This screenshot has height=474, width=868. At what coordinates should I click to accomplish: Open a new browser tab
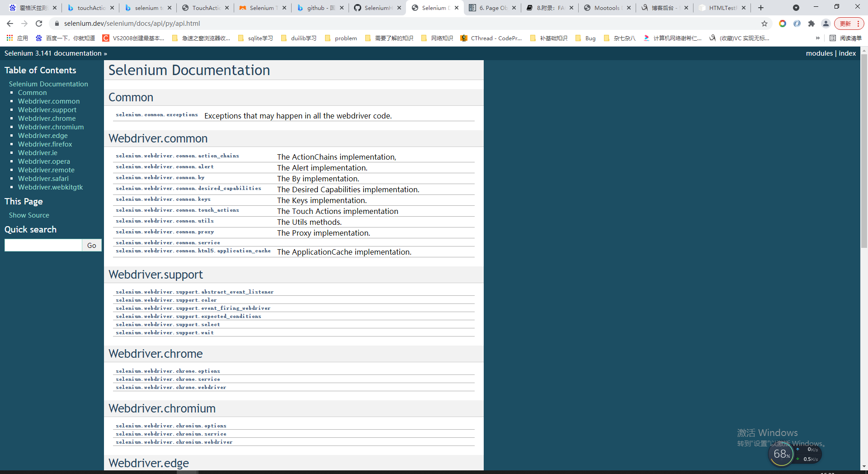[761, 8]
